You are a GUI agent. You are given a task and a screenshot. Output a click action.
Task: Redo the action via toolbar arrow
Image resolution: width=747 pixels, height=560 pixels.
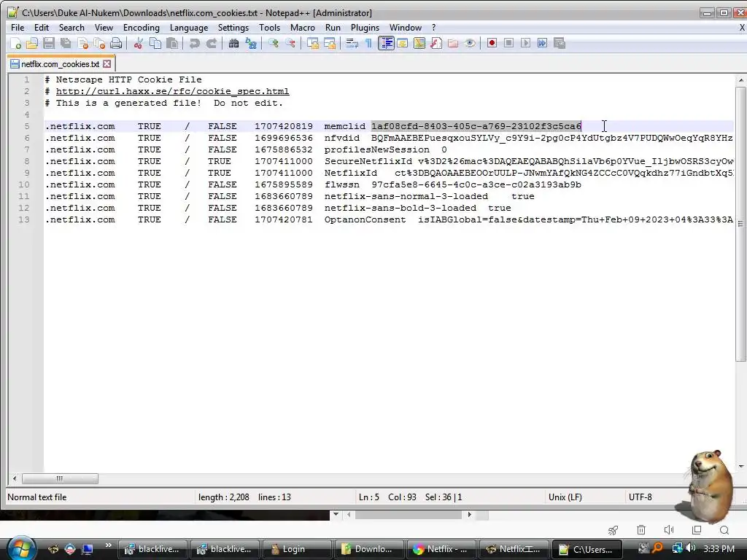click(211, 43)
